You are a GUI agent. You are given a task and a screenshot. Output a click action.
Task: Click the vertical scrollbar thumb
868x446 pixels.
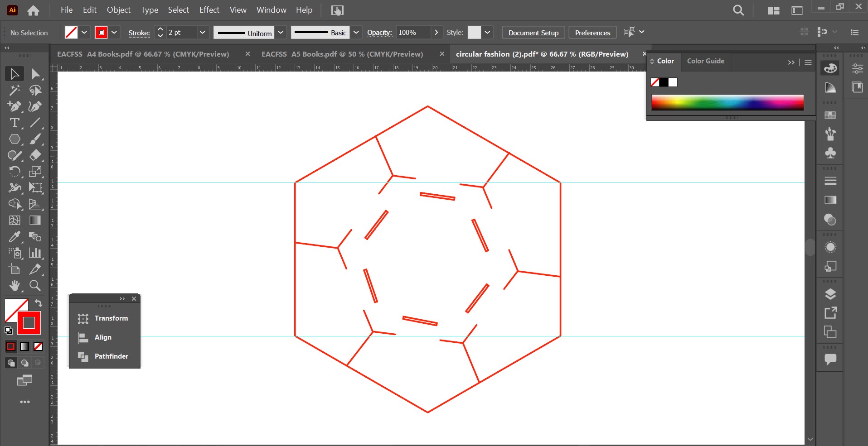tap(810, 247)
